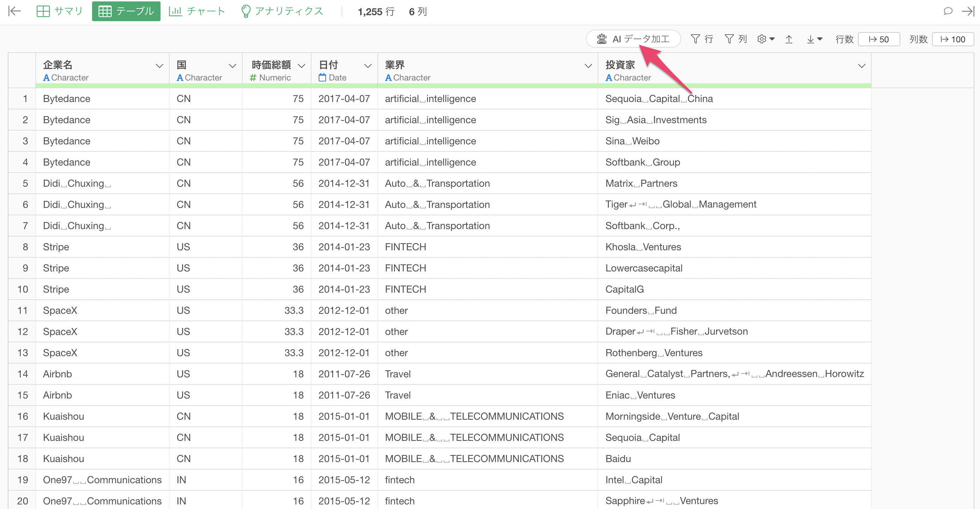Select the cell Baidu

click(x=734, y=459)
